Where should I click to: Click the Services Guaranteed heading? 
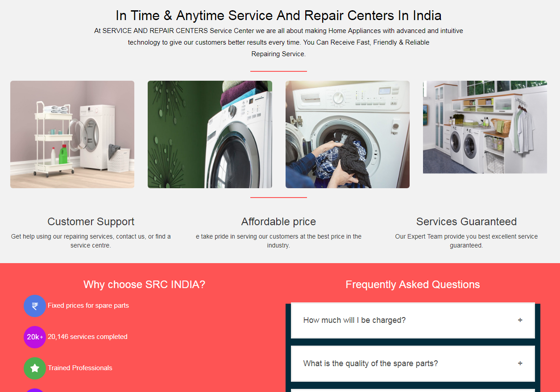click(x=466, y=222)
